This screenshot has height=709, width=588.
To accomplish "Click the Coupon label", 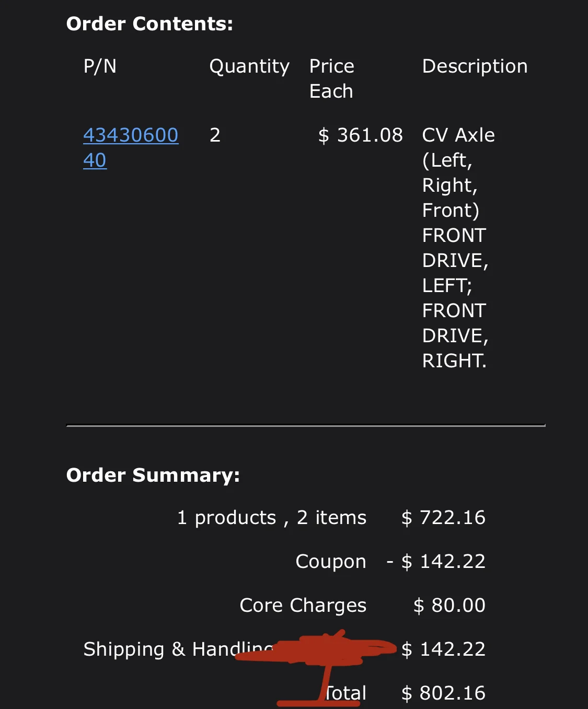I will click(331, 562).
